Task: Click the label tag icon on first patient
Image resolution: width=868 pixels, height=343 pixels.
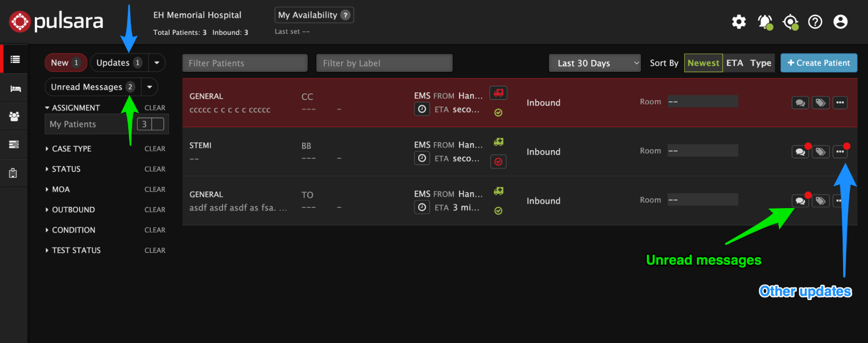Action: tap(820, 103)
